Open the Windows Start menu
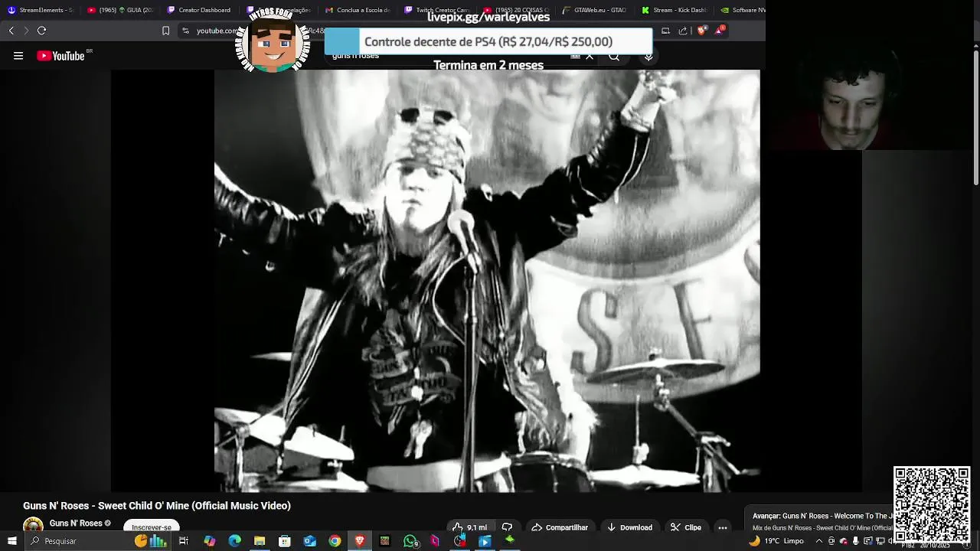The height and width of the screenshot is (551, 980). 11,541
